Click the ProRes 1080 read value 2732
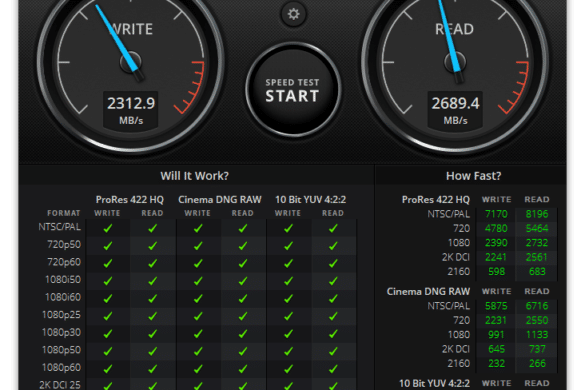Screen dimensions: 585x390 point(537,243)
